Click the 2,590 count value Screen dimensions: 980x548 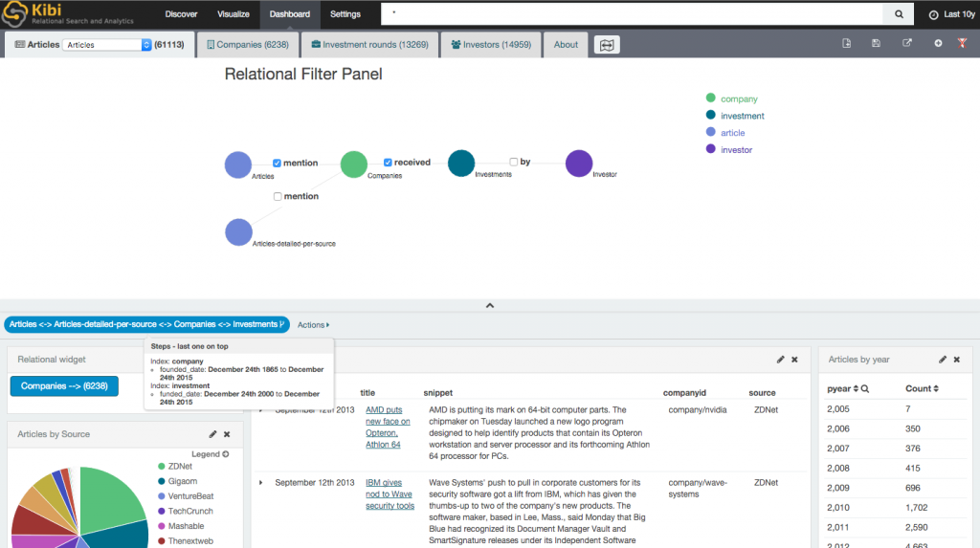(916, 527)
